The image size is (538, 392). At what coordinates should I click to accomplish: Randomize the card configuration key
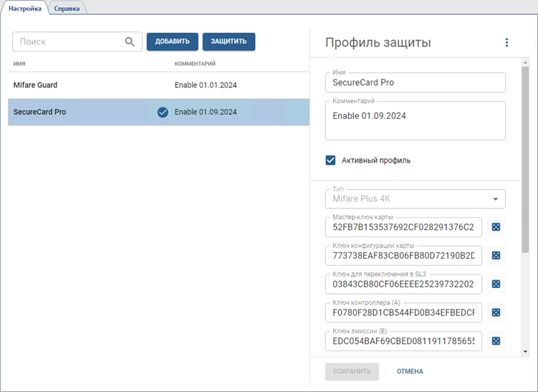click(x=495, y=256)
